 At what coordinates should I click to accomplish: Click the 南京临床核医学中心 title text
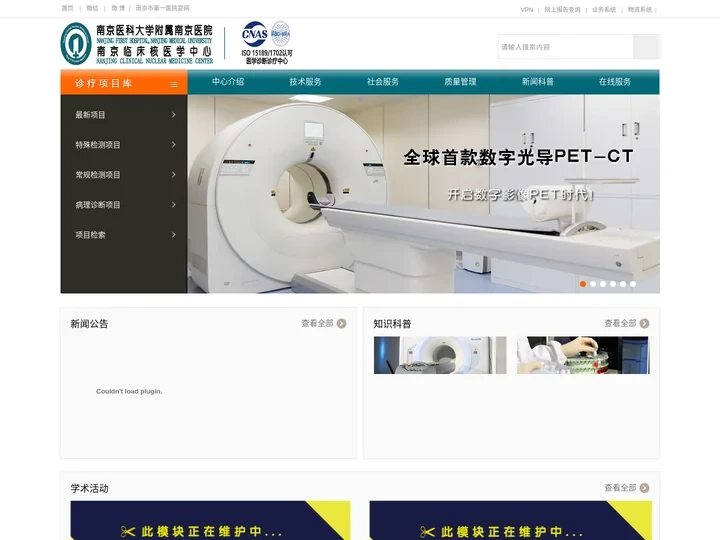click(154, 51)
